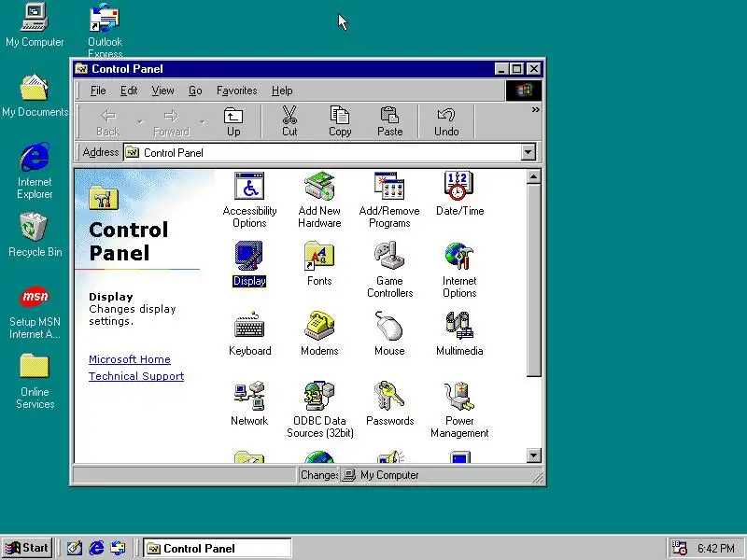Viewport: 747px width, 560px height.
Task: Open Add New Hardware icon
Action: (x=319, y=200)
